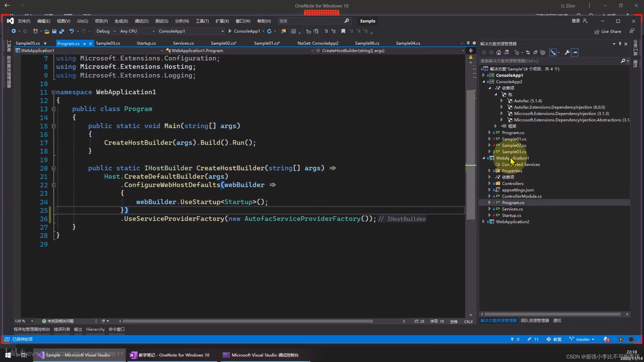Toggle the Show All Files button
The height and width of the screenshot is (362, 644).
(x=543, y=53)
